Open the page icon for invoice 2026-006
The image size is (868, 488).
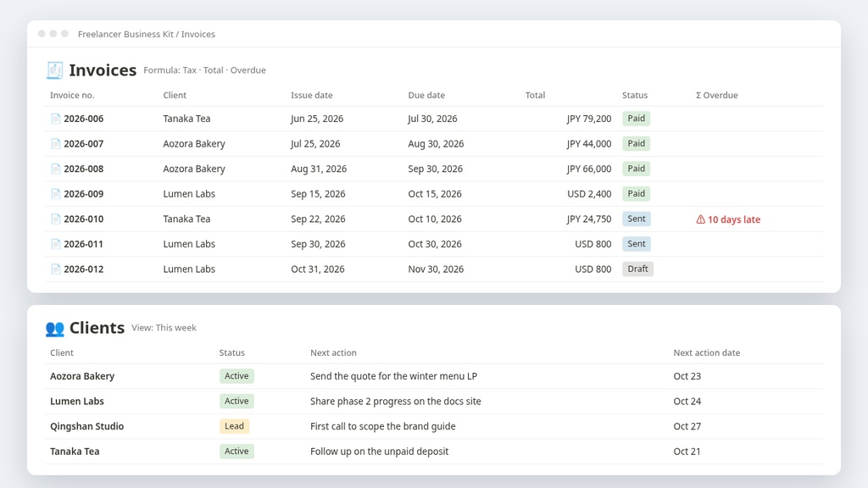click(55, 119)
